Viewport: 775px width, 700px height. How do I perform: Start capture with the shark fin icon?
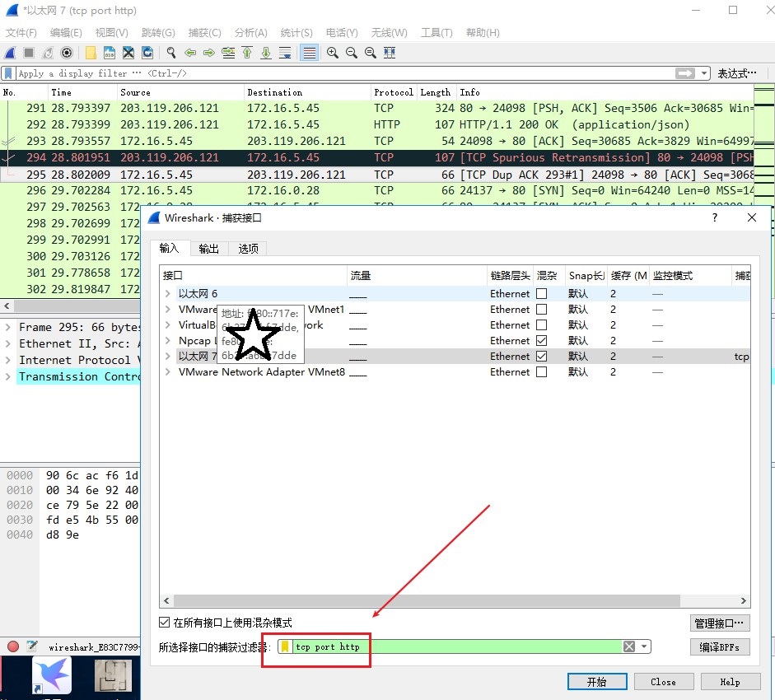pos(11,53)
